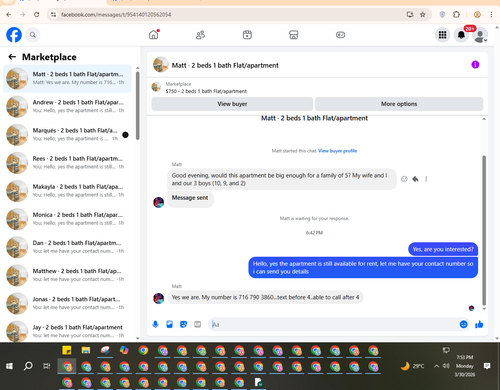Attach a file with the photo icon

[169, 324]
